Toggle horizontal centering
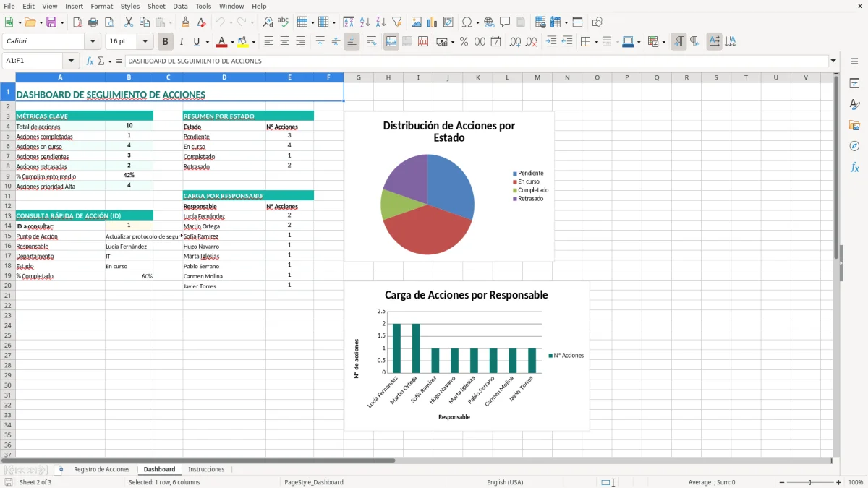 tap(285, 42)
